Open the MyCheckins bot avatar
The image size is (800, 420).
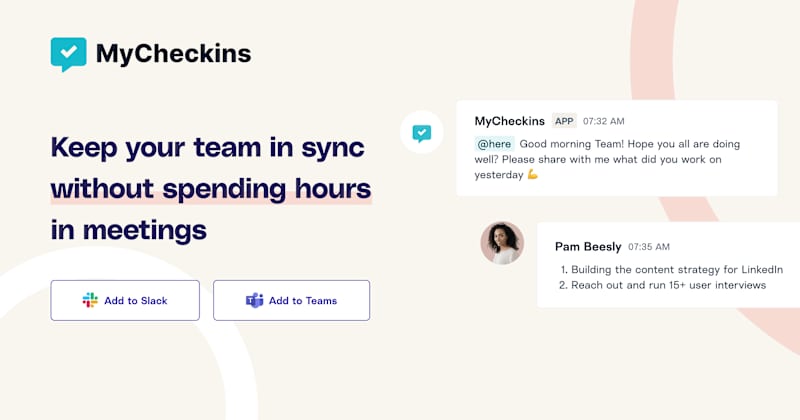coord(421,133)
